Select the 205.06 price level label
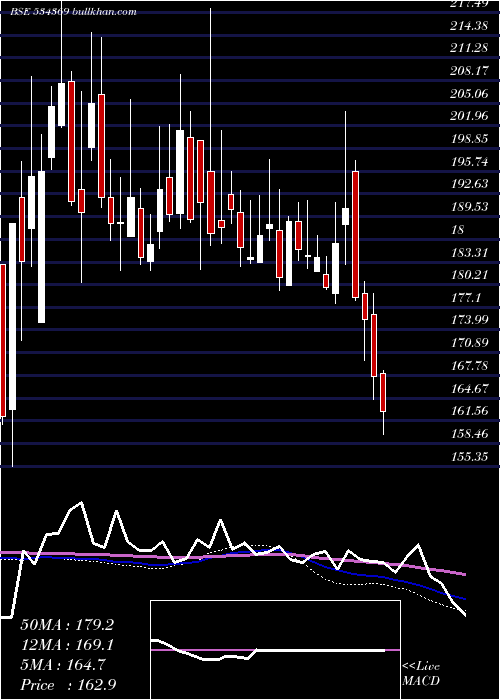Viewport: 500px width, 700px height. pos(469,94)
